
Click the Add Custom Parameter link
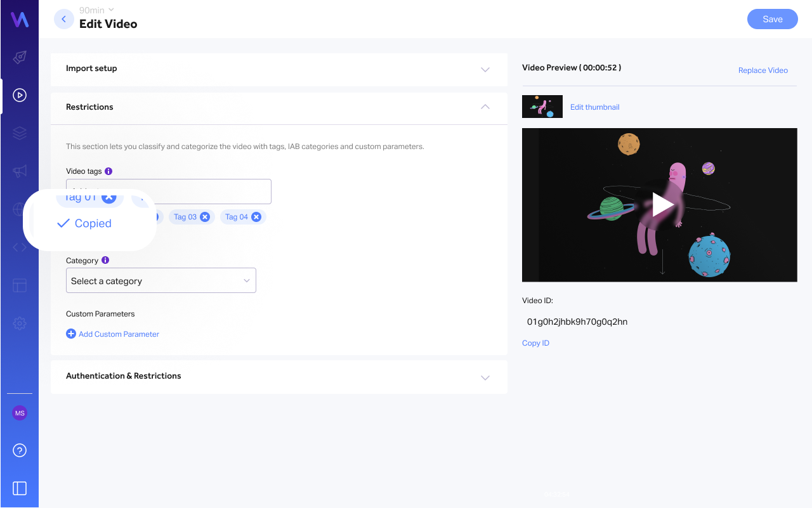(113, 334)
